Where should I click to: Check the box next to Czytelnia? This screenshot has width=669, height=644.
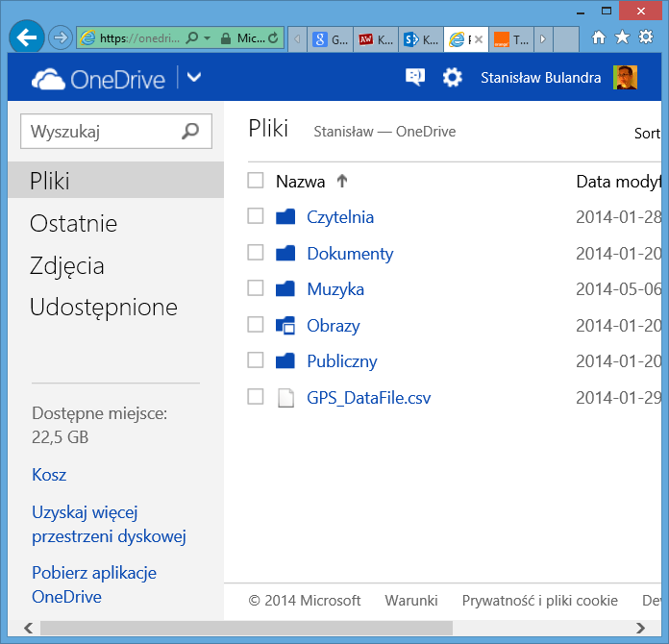tap(256, 216)
